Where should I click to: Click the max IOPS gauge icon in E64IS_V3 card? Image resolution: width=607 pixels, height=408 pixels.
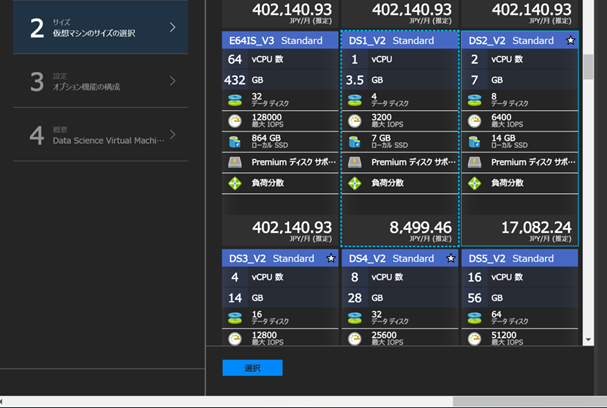pyautogui.click(x=235, y=121)
